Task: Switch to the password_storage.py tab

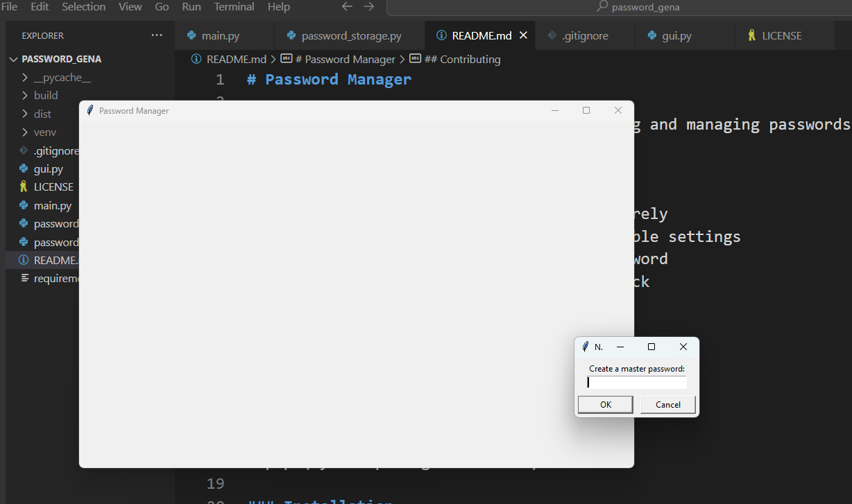Action: point(351,35)
